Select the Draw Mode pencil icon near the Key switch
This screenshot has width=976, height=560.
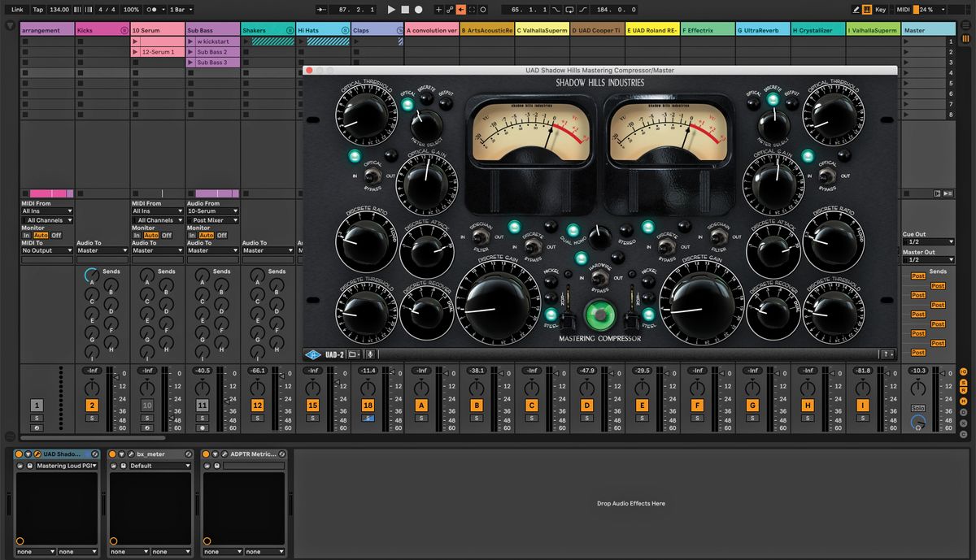coord(856,9)
